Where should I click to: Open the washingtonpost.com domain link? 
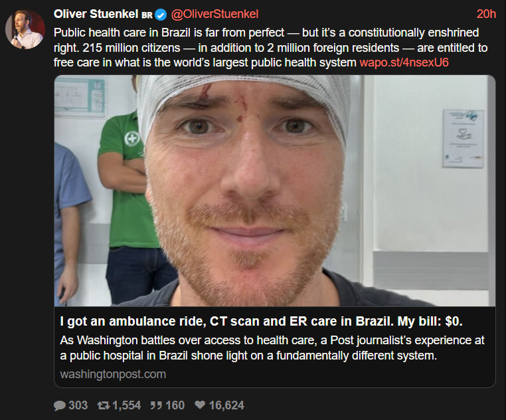click(113, 374)
